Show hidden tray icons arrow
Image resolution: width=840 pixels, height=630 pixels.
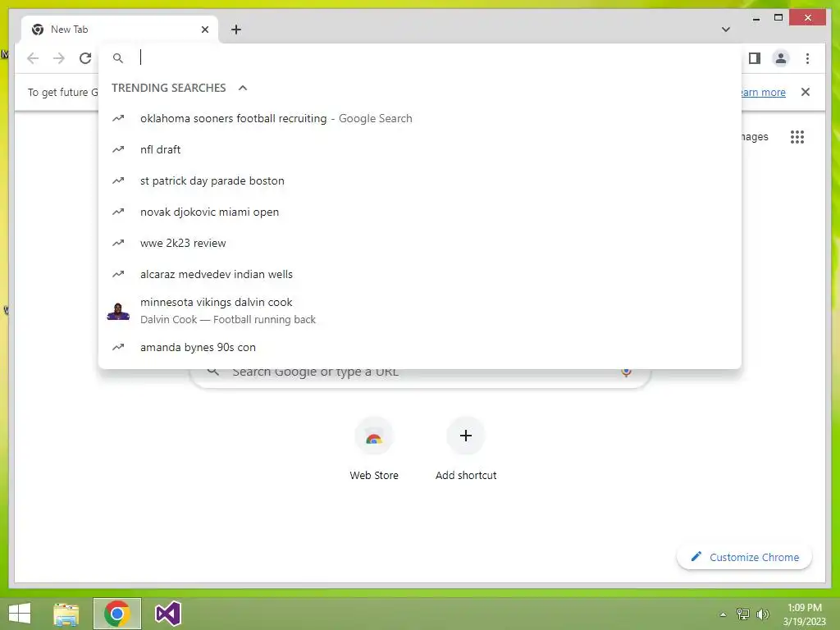click(x=723, y=614)
